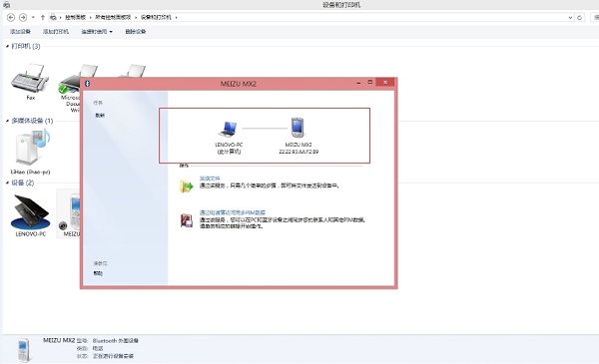Go up one level with Up arrow
Image resolution: width=599 pixels, height=364 pixels.
(x=42, y=17)
